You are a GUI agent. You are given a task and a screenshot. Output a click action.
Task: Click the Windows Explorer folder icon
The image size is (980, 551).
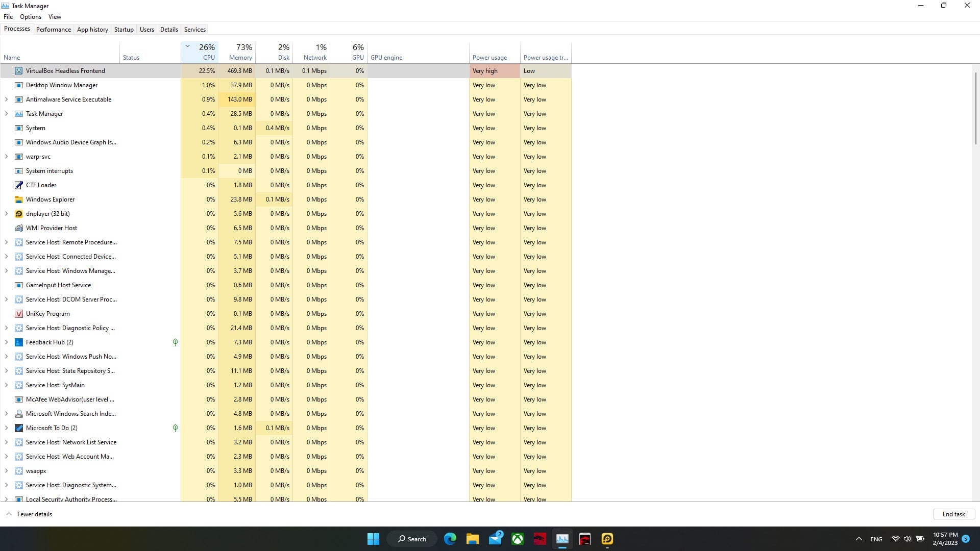point(19,199)
